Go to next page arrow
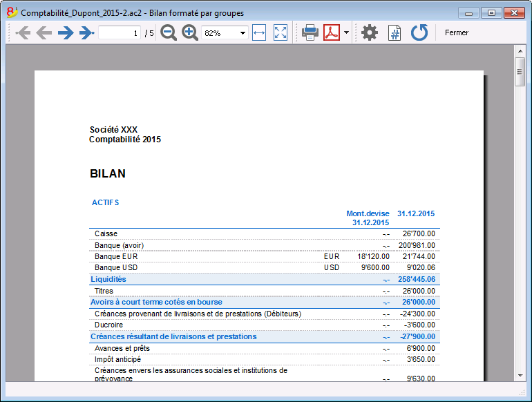532x402 pixels. [66, 33]
